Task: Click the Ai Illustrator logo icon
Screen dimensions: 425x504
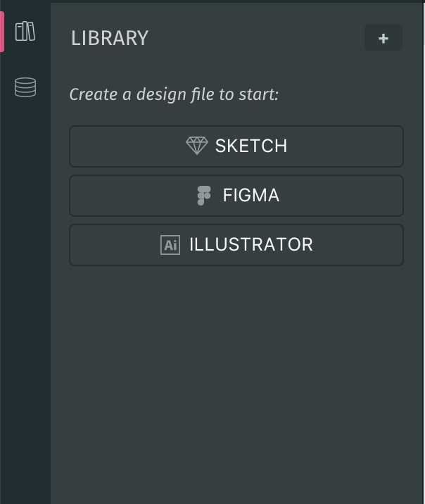Action: click(170, 245)
